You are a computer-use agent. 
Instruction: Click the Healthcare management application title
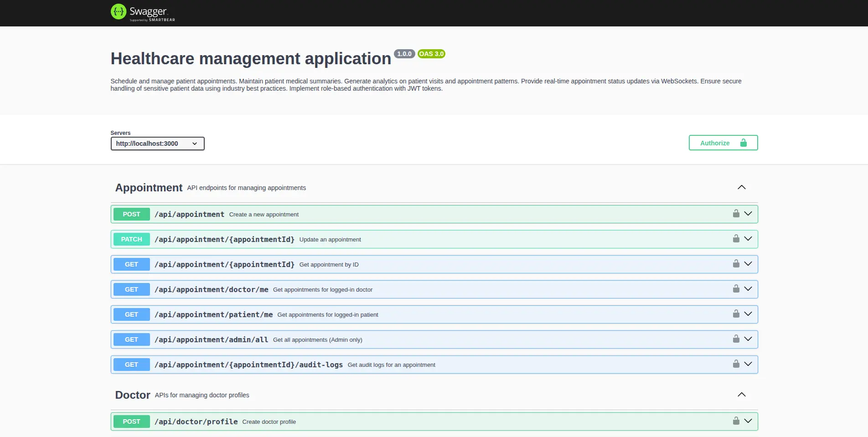[x=251, y=59]
